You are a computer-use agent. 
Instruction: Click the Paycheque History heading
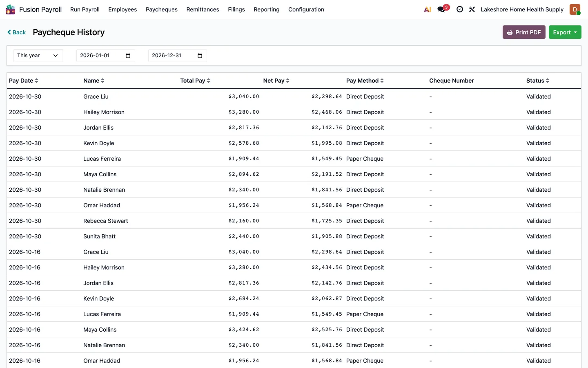tap(69, 32)
